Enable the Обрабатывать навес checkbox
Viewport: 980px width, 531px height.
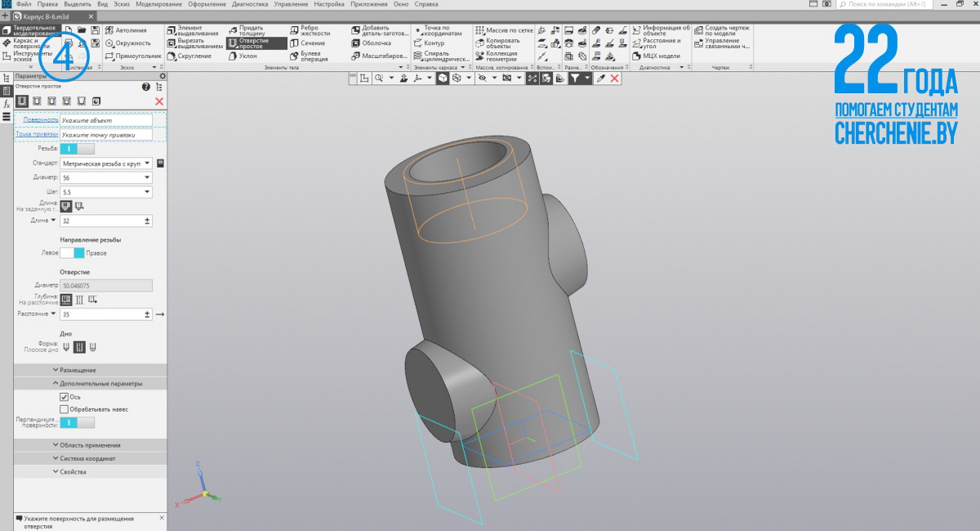pos(65,409)
